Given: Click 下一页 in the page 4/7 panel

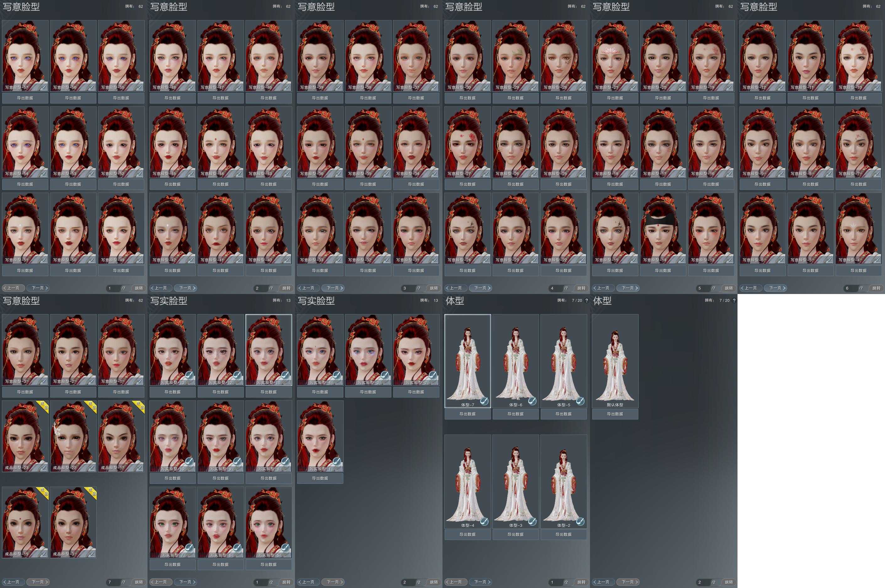Looking at the screenshot, I should click(480, 288).
